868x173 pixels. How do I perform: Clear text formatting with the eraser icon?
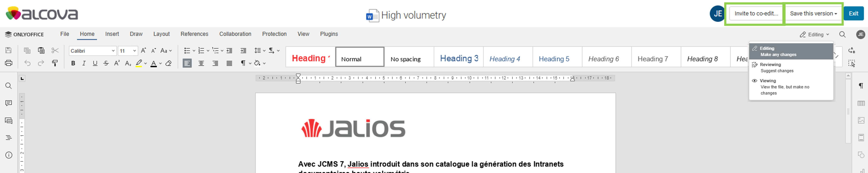coord(168,63)
